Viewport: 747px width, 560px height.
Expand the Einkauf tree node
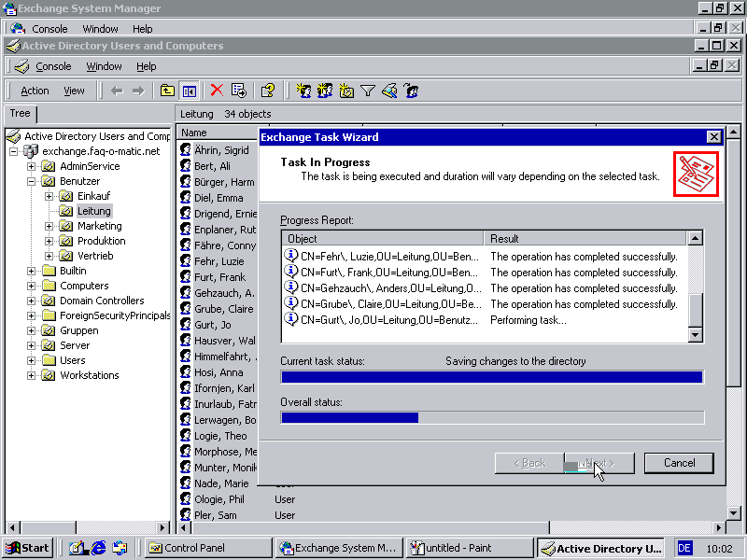(49, 196)
